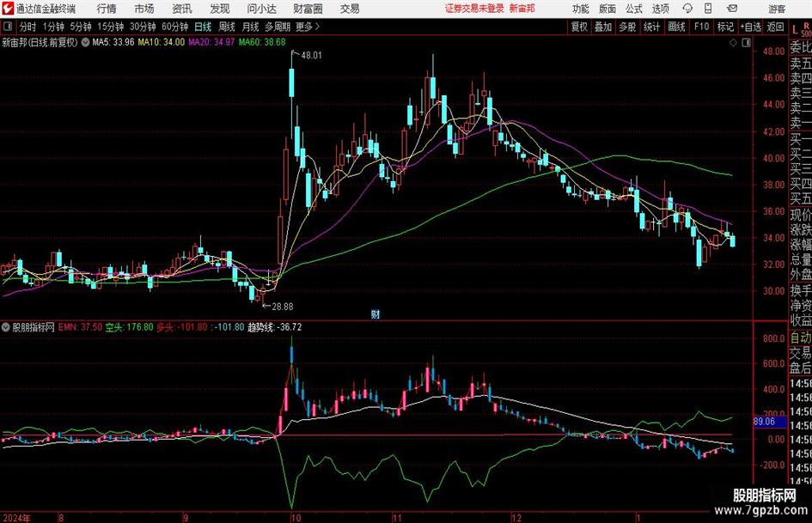Click the 复权 toolbar button

point(579,27)
